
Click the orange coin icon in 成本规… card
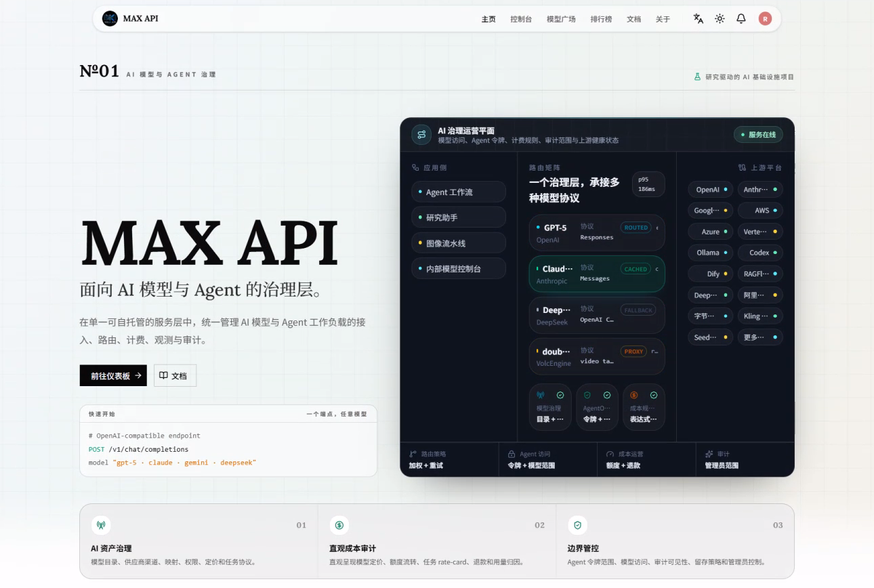pyautogui.click(x=634, y=395)
